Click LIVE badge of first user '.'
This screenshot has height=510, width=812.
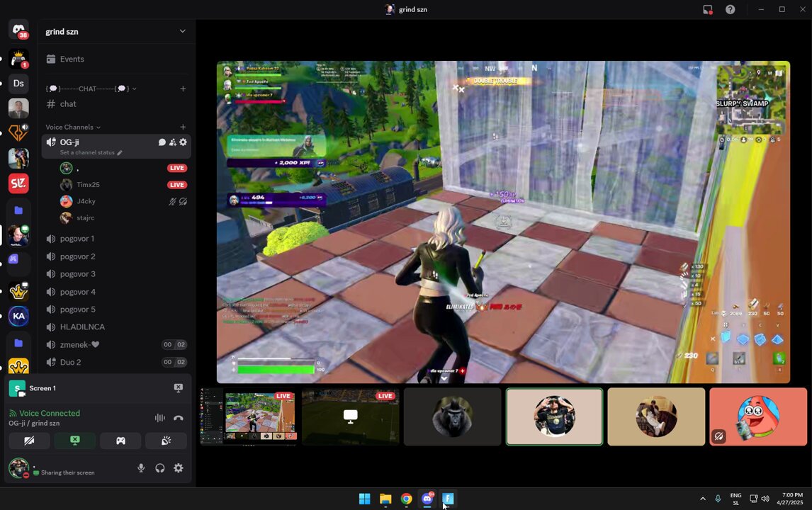(x=176, y=168)
